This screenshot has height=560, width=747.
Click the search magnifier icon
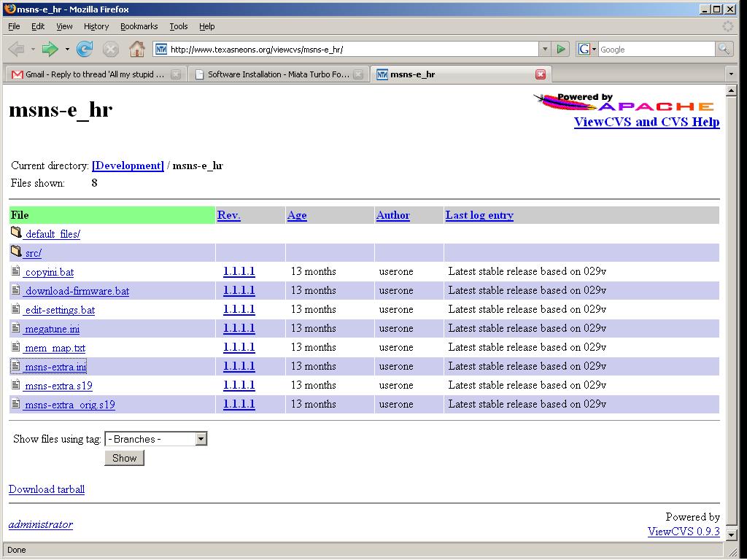click(724, 49)
